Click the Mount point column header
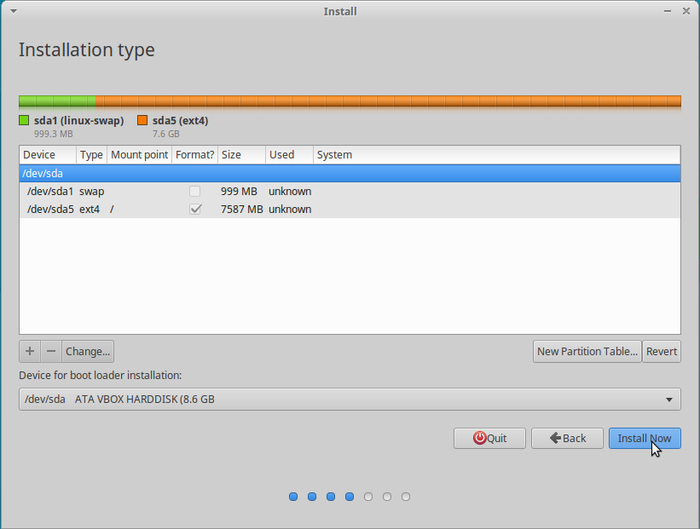This screenshot has height=529, width=700. pos(139,155)
